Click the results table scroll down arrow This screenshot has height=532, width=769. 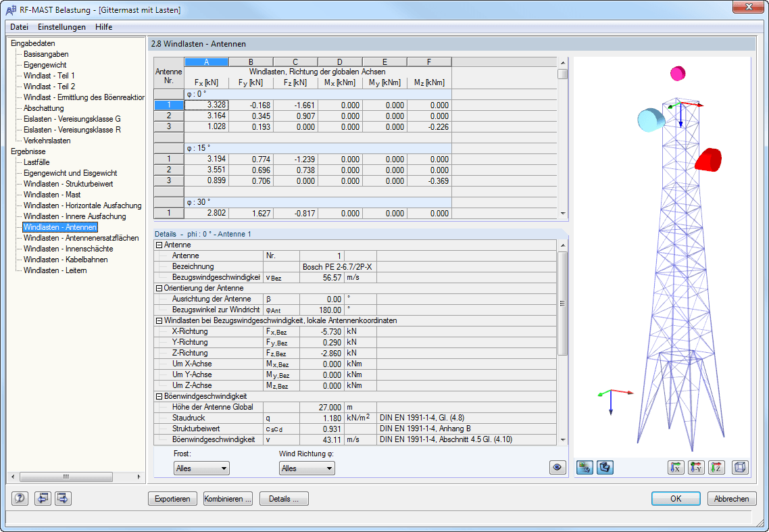[x=562, y=214]
